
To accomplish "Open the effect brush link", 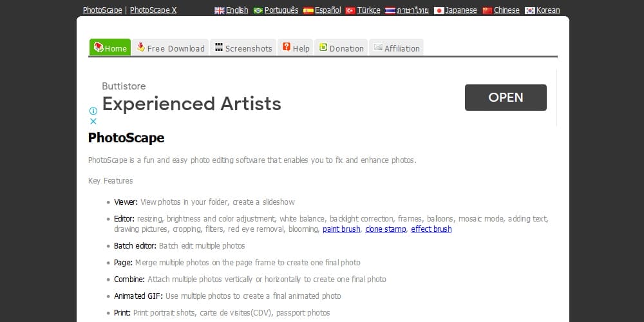I will [x=431, y=229].
